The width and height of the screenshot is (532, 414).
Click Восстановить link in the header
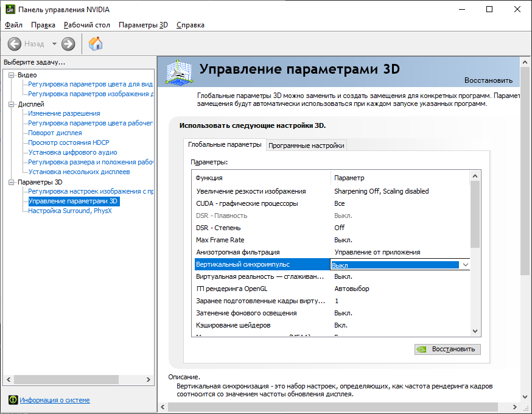point(488,80)
